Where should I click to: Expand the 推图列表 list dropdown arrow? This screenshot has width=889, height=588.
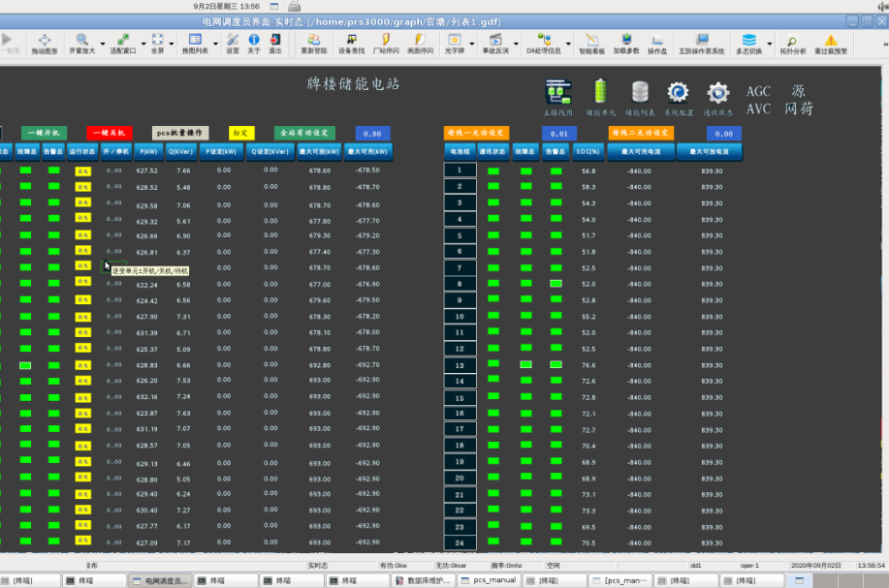point(213,44)
